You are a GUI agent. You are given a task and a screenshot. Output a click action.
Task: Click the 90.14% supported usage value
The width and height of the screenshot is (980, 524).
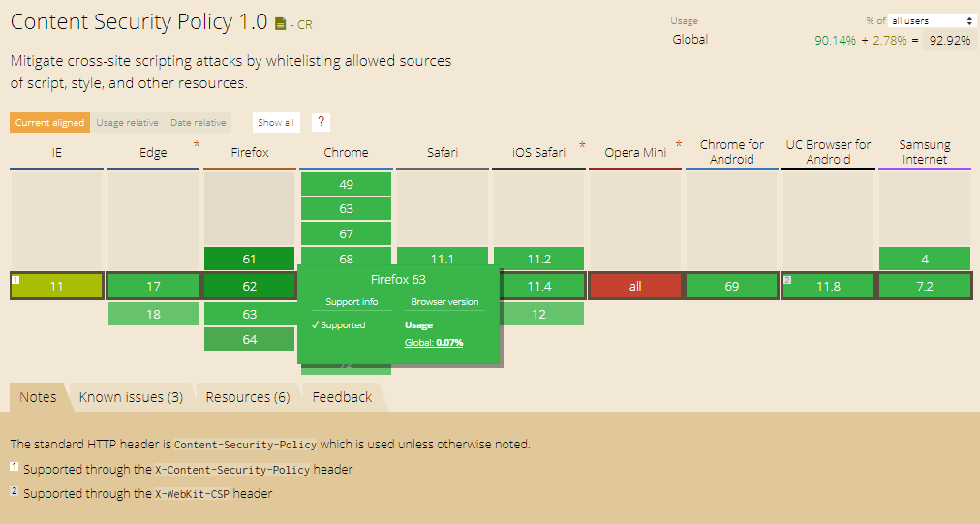point(835,40)
